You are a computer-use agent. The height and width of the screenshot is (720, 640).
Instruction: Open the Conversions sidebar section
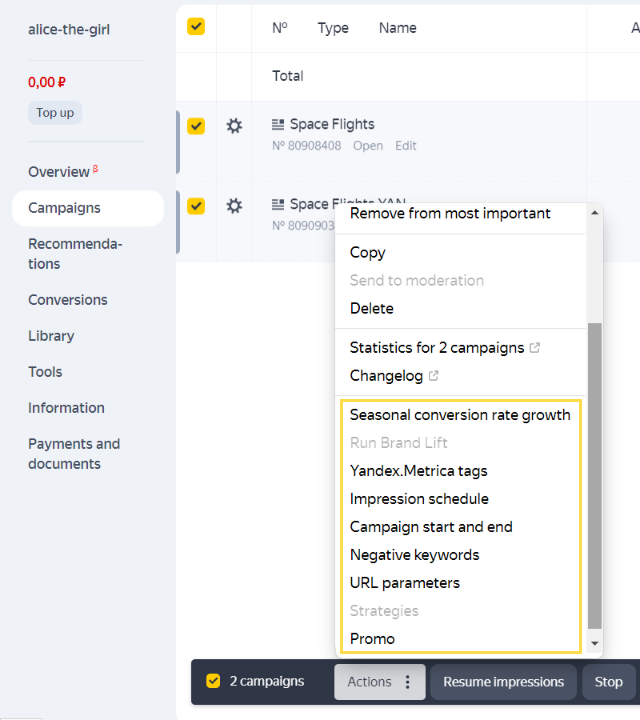(68, 300)
